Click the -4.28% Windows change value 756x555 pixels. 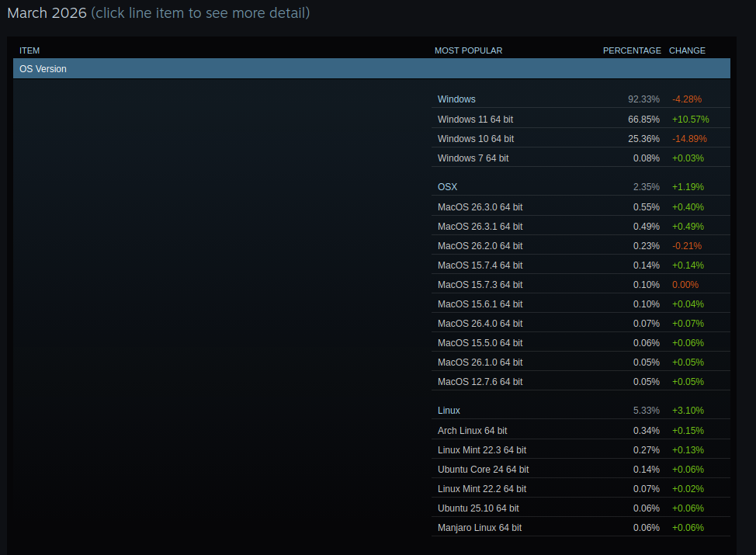687,99
